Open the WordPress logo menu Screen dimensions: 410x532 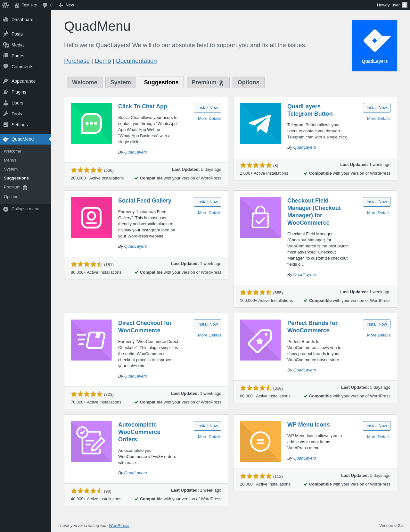coord(5,5)
